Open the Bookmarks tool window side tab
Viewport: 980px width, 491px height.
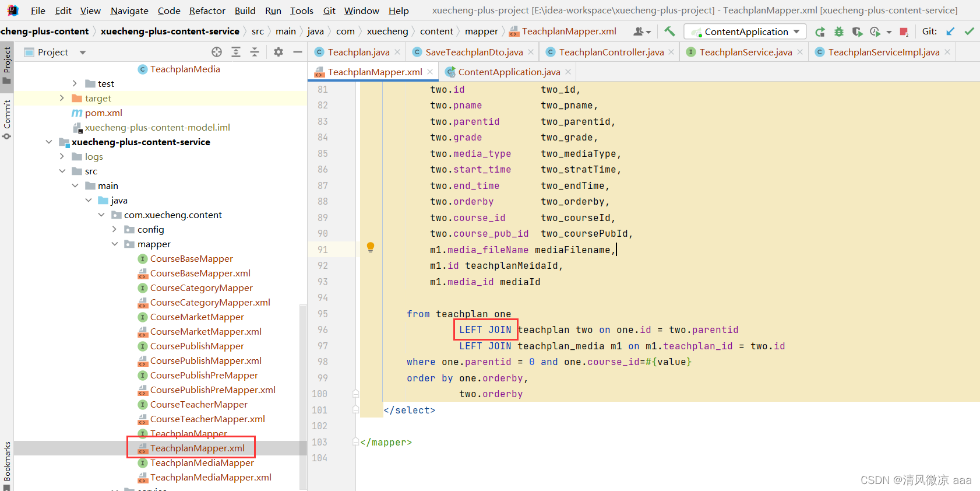7,465
